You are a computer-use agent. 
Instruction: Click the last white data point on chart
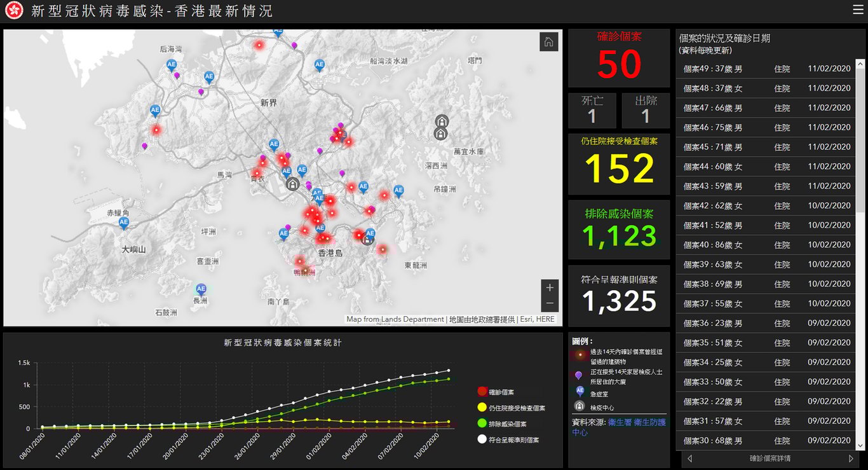[x=449, y=370]
